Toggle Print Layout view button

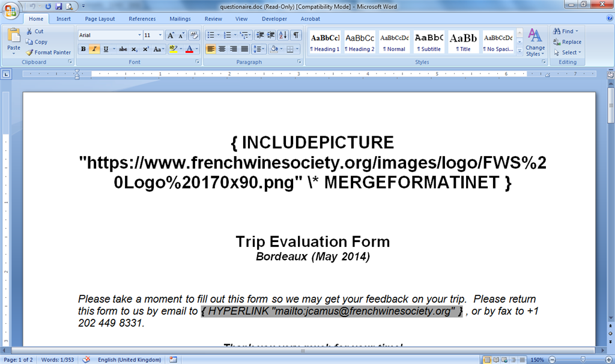[487, 360]
